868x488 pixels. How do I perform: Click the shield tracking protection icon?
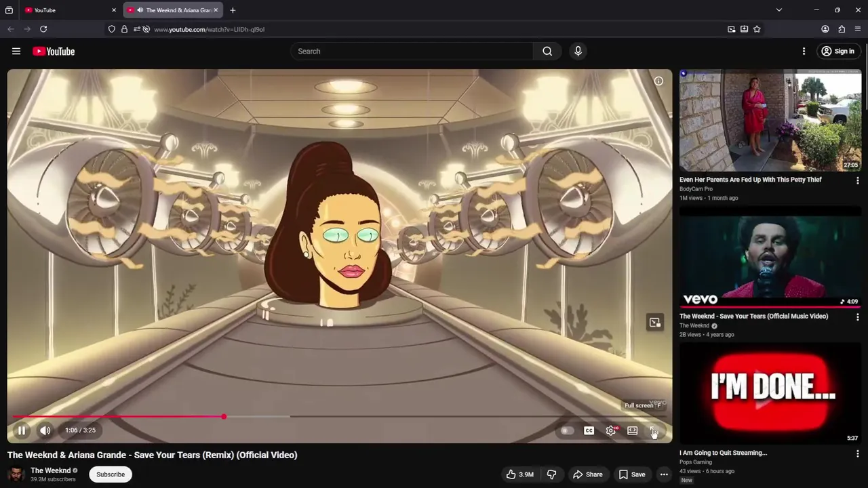pos(112,29)
